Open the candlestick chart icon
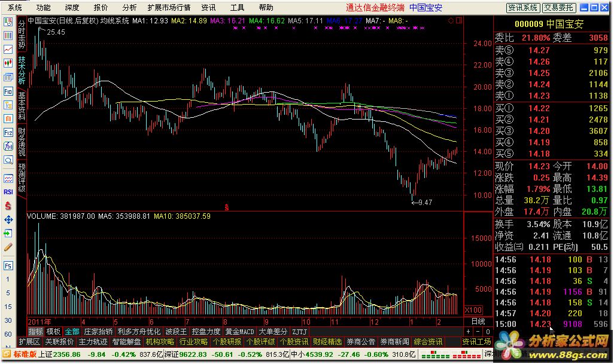The image size is (614, 364). pyautogui.click(x=8, y=63)
